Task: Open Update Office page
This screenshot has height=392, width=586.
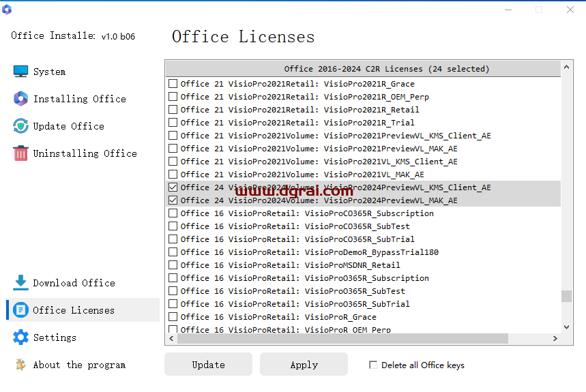Action: coord(69,126)
